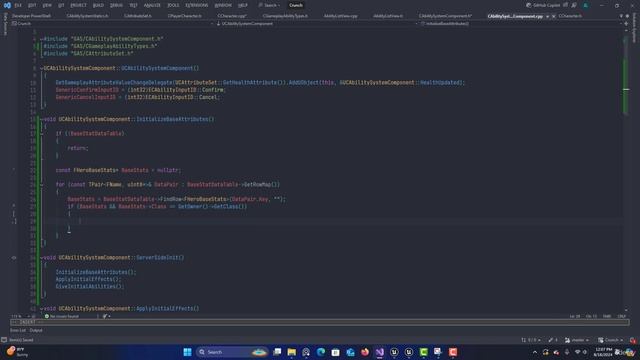
Task: Open the red app icon in taskbar
Action: pos(453,352)
